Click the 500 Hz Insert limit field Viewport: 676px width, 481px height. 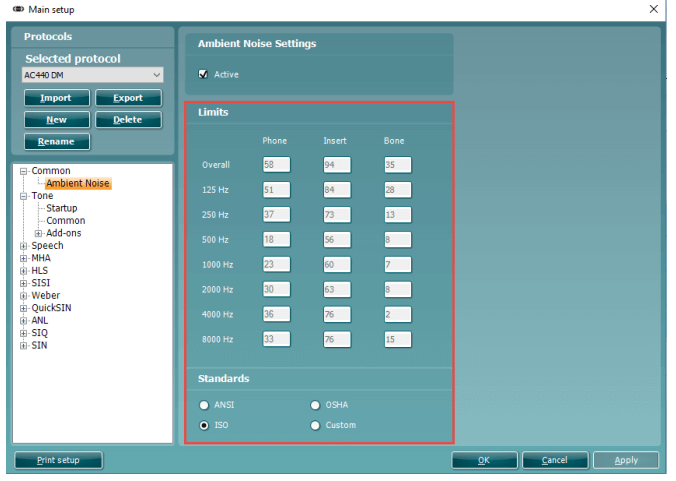[337, 240]
